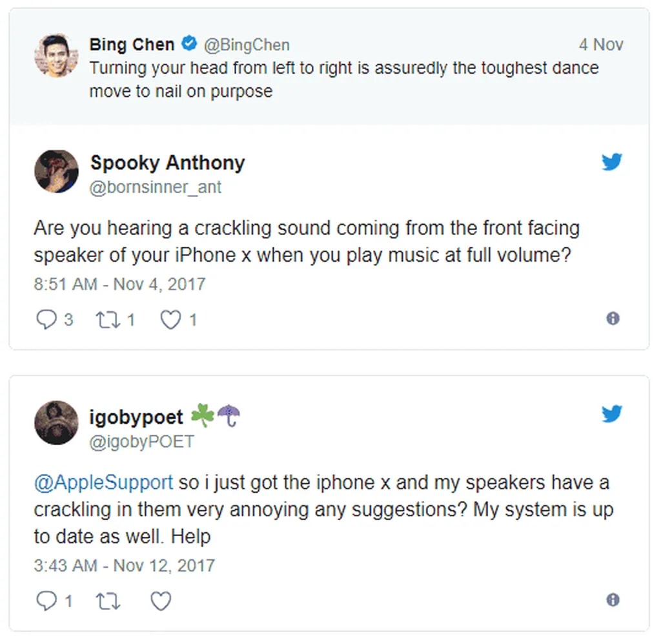Retweet igobypoet's iPhone X tweet
The image size is (661, 644).
108,601
